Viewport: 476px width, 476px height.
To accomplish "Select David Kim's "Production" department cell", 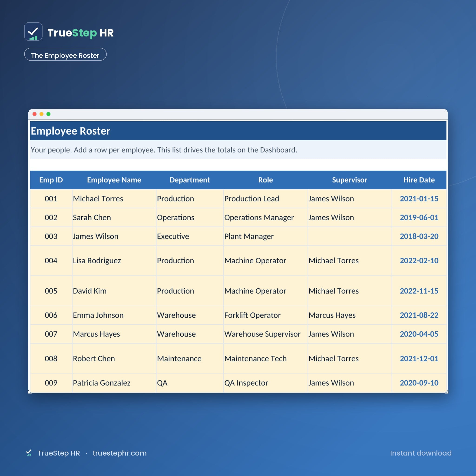I will pos(190,291).
